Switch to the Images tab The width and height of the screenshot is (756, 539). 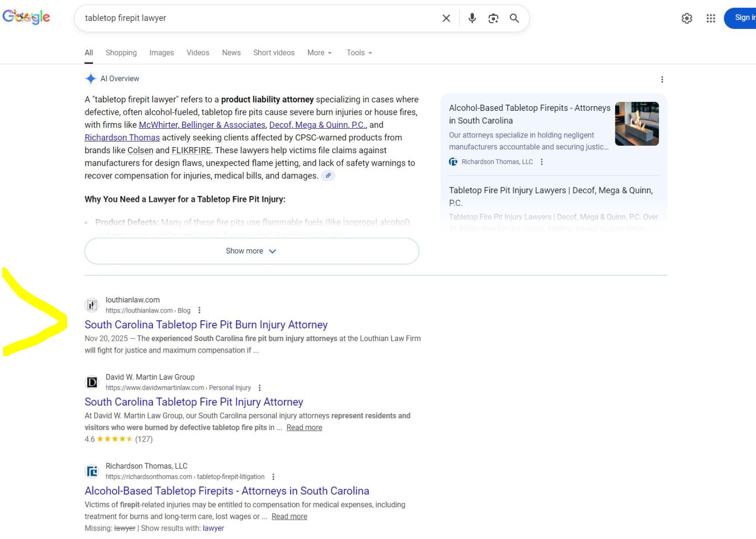(162, 53)
